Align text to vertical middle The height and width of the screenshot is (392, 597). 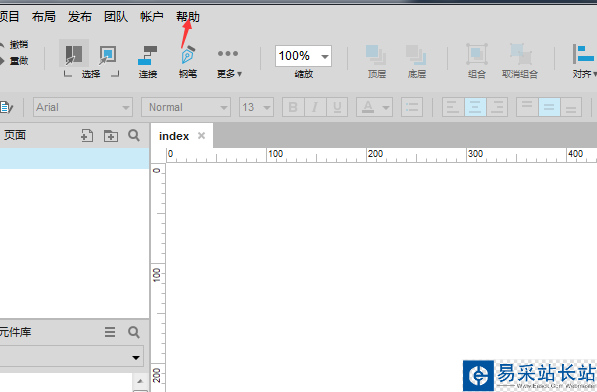pos(549,107)
